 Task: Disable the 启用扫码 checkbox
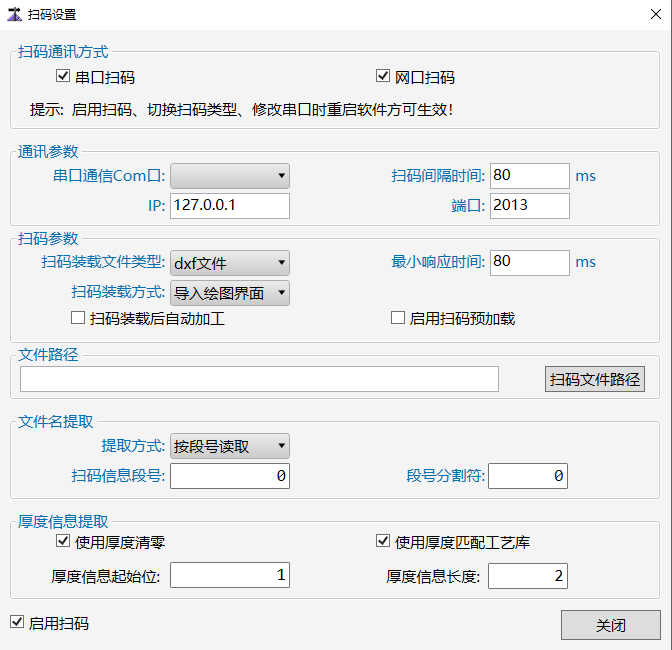pos(16,622)
